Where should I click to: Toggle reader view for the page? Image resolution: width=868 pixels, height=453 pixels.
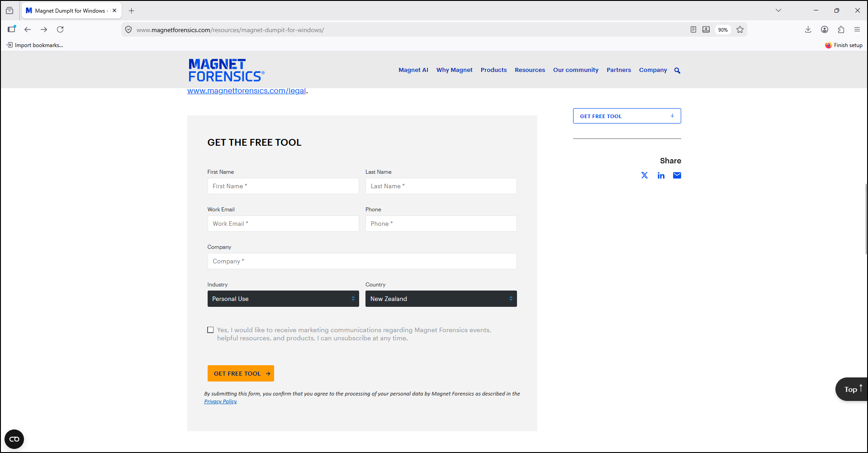click(693, 29)
